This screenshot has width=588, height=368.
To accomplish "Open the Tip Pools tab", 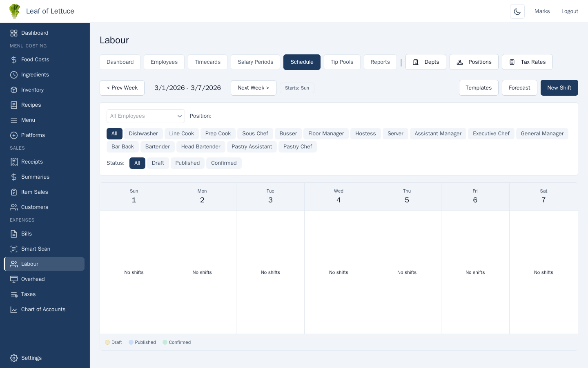I will [342, 62].
